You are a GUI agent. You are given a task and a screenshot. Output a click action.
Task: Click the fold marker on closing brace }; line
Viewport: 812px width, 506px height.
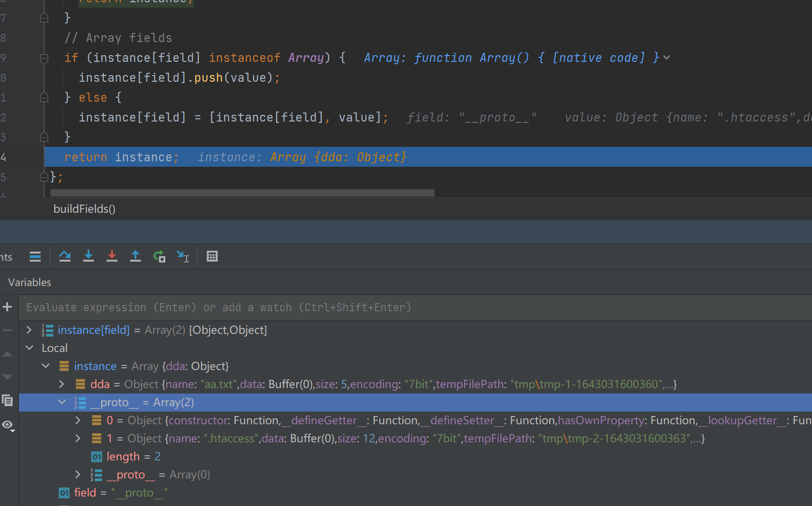[44, 177]
